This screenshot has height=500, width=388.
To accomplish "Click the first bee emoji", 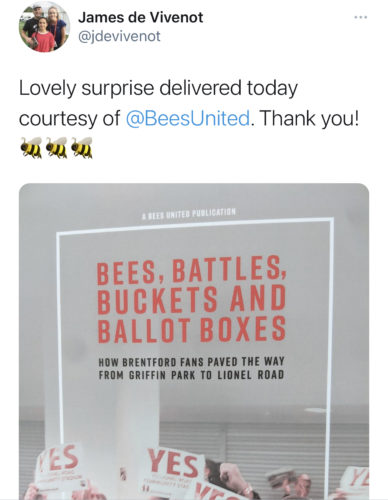I will click(31, 147).
